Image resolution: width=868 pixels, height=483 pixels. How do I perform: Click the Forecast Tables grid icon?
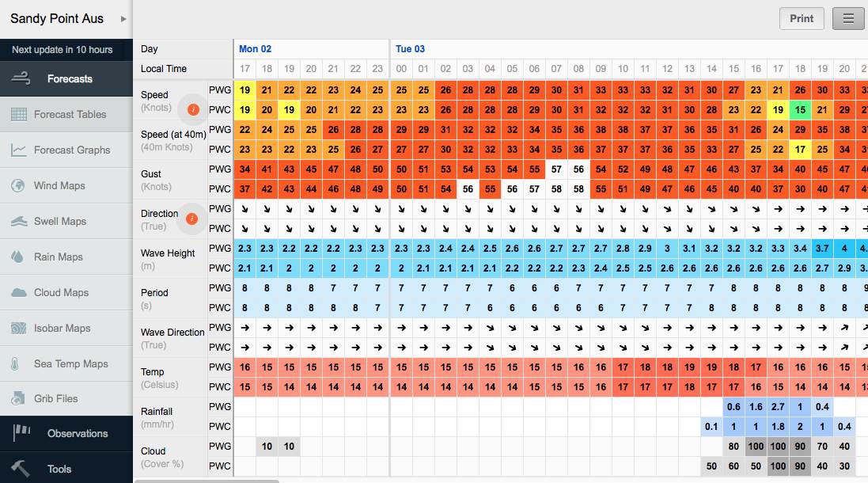click(x=19, y=115)
